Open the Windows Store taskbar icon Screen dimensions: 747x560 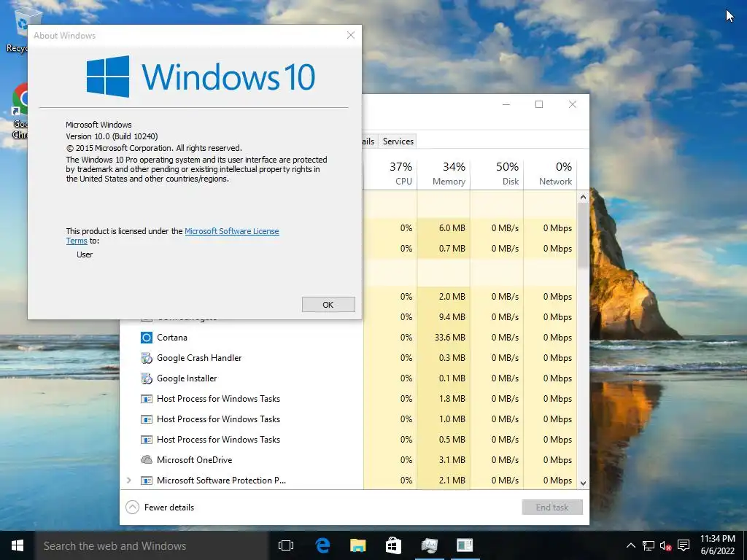click(x=393, y=545)
